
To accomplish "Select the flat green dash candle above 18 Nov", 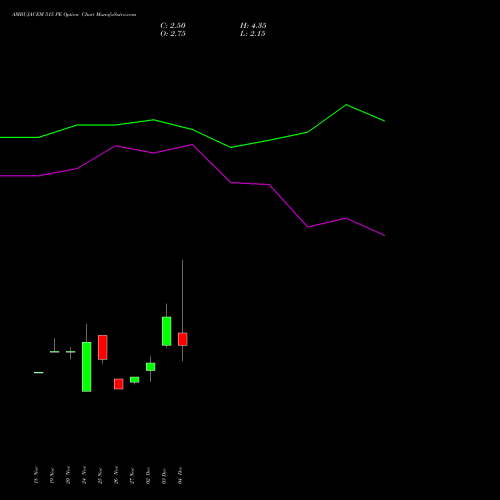I will (x=39, y=372).
